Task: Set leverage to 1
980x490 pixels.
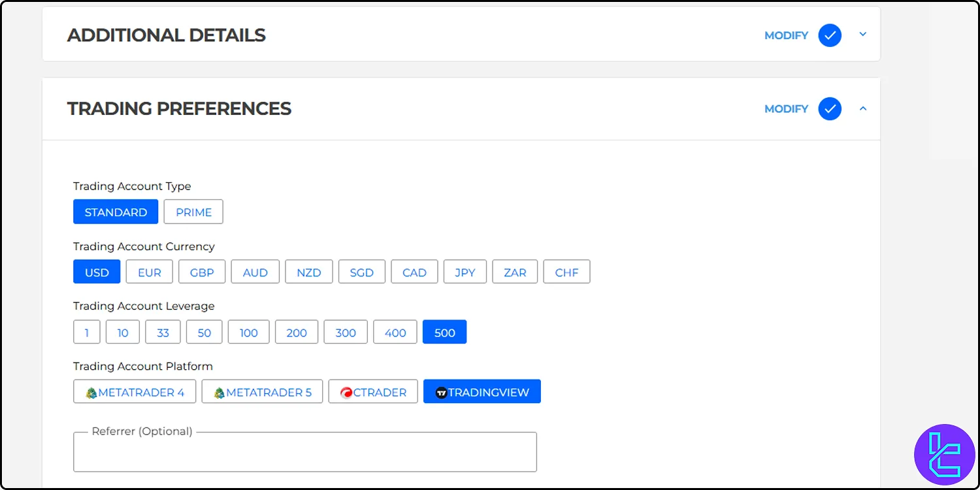Action: click(x=86, y=332)
